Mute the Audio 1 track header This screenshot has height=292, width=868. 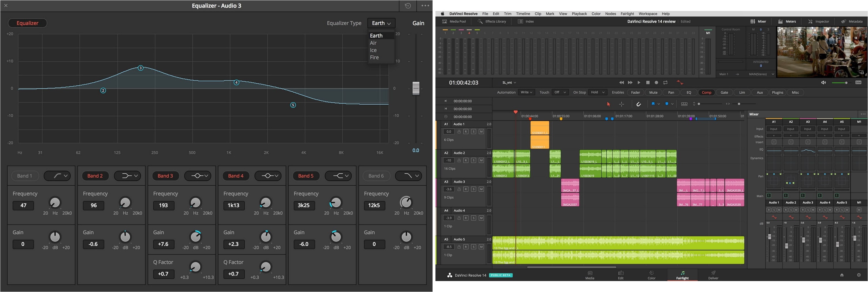tap(481, 131)
